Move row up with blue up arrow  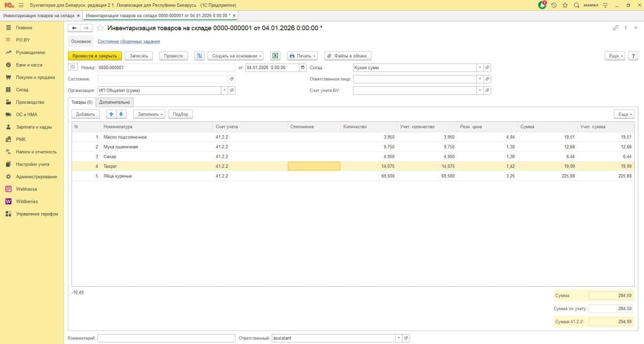pyautogui.click(x=111, y=114)
